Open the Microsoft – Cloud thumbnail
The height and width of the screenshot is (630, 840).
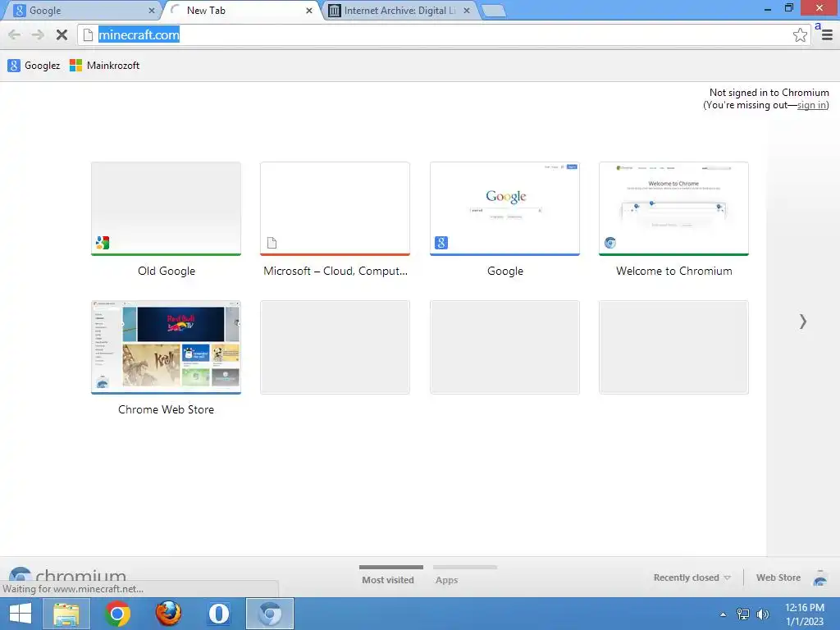pyautogui.click(x=336, y=208)
